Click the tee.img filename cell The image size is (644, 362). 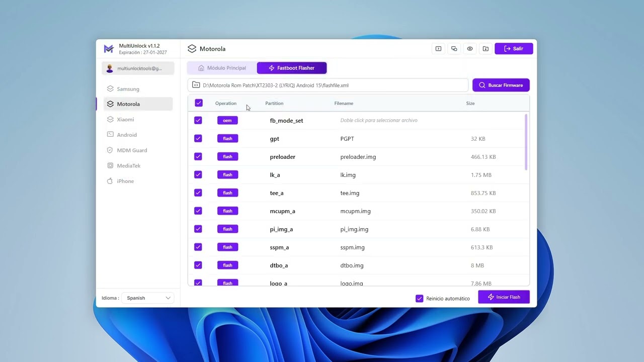tap(350, 193)
